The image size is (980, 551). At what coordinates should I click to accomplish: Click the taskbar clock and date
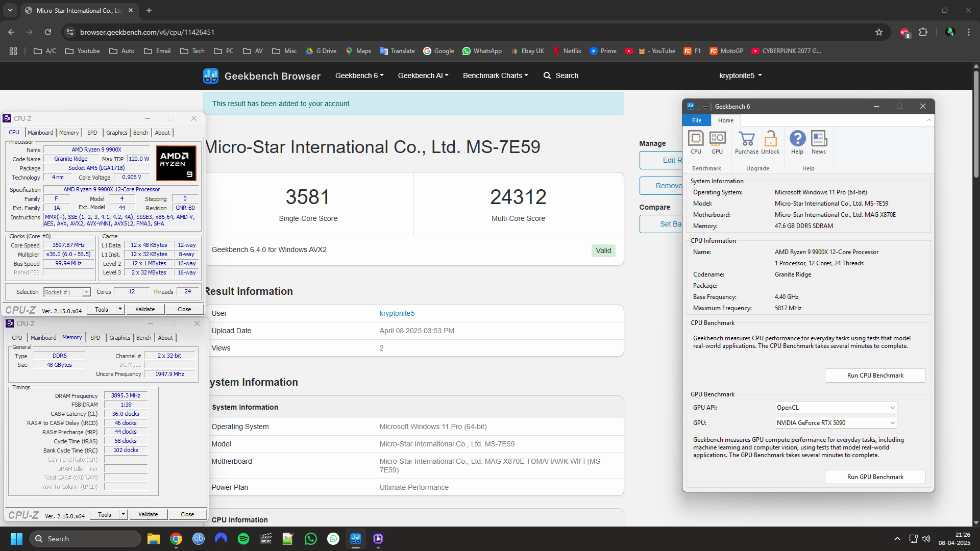point(954,539)
